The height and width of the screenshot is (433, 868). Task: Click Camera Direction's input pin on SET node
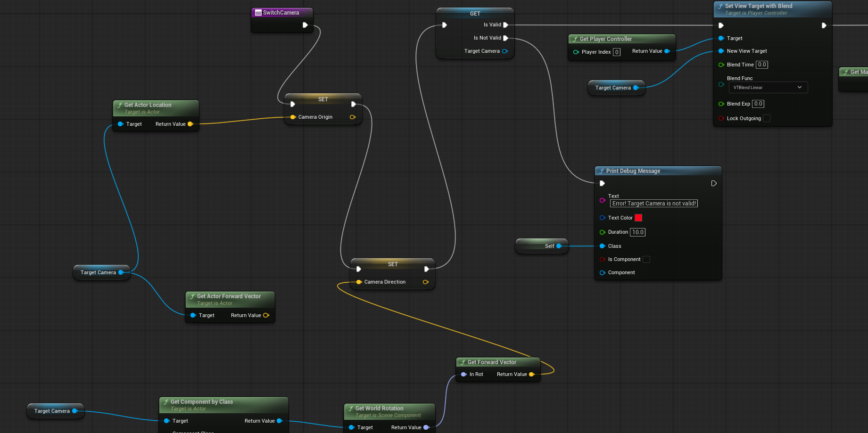point(359,282)
